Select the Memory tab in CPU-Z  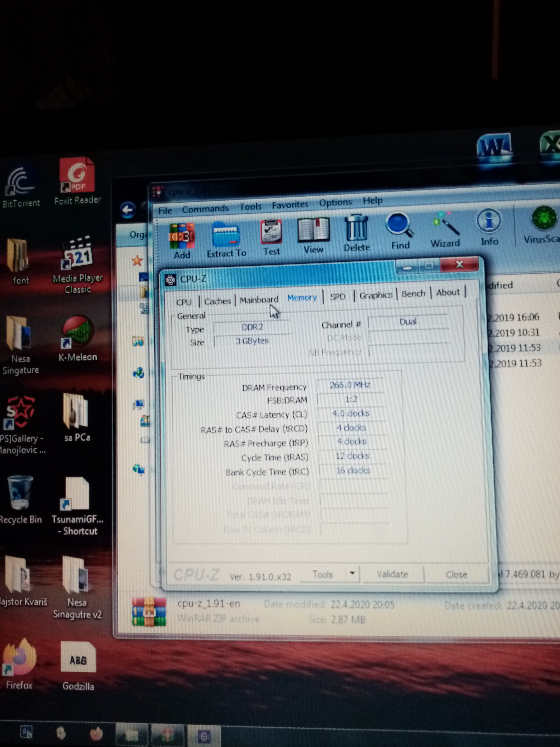point(302,298)
